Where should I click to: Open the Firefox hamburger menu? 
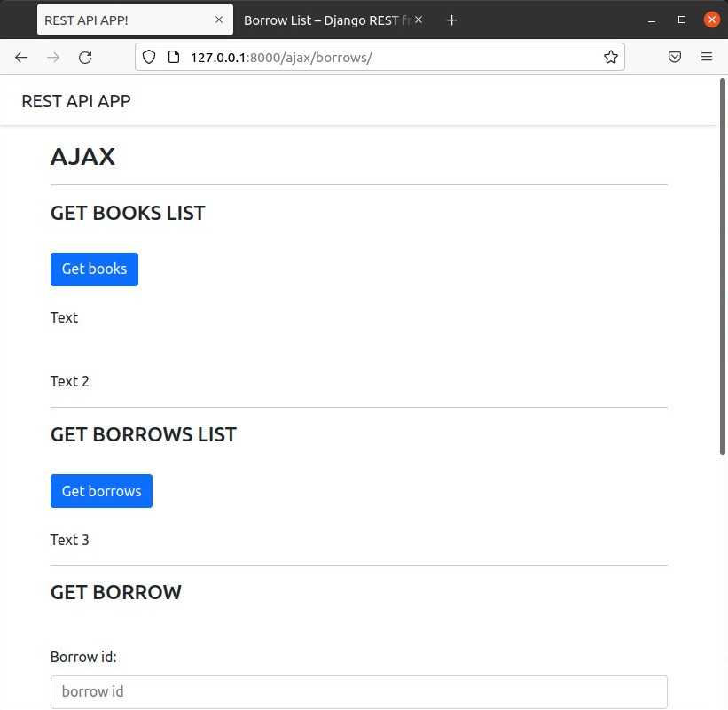[x=707, y=57]
